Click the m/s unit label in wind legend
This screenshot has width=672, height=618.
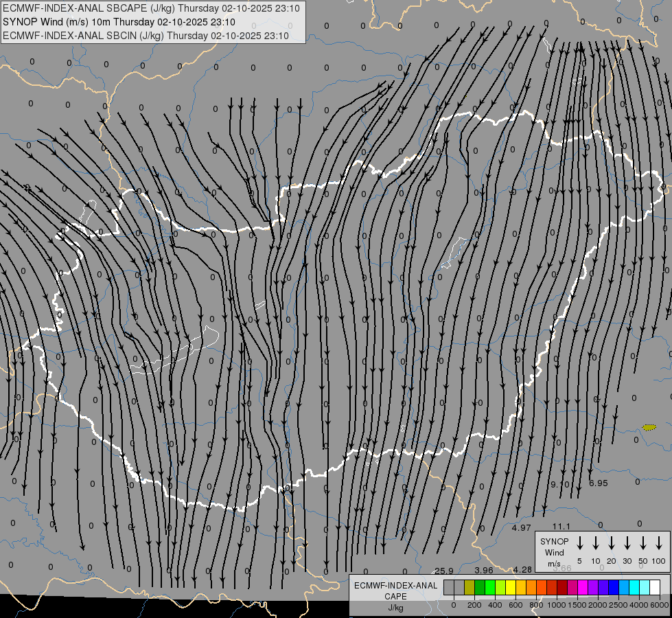click(554, 564)
